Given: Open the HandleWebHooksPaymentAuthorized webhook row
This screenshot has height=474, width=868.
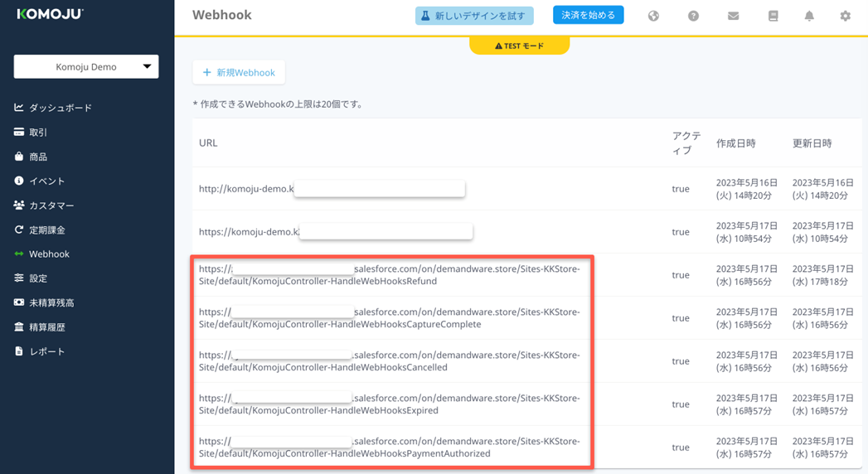Looking at the screenshot, I should [390, 447].
